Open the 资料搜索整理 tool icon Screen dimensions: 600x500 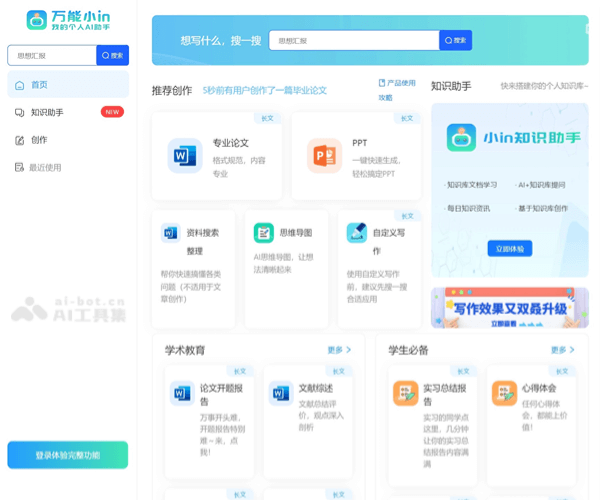[x=170, y=233]
